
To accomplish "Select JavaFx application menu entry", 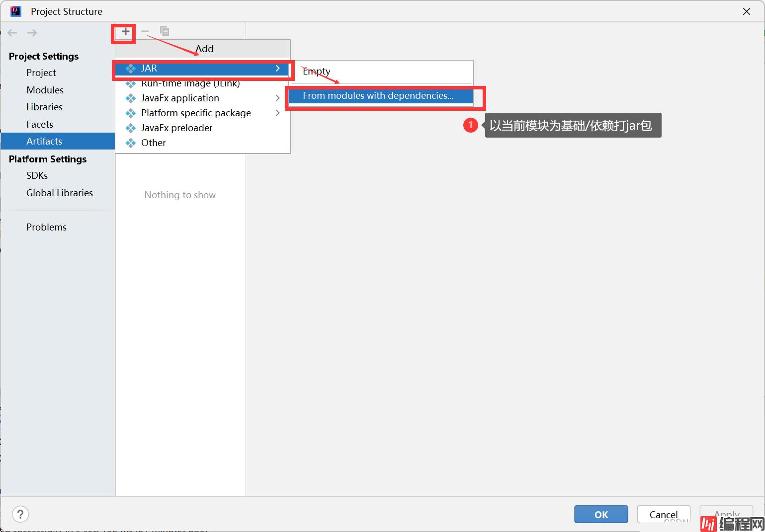I will click(202, 98).
